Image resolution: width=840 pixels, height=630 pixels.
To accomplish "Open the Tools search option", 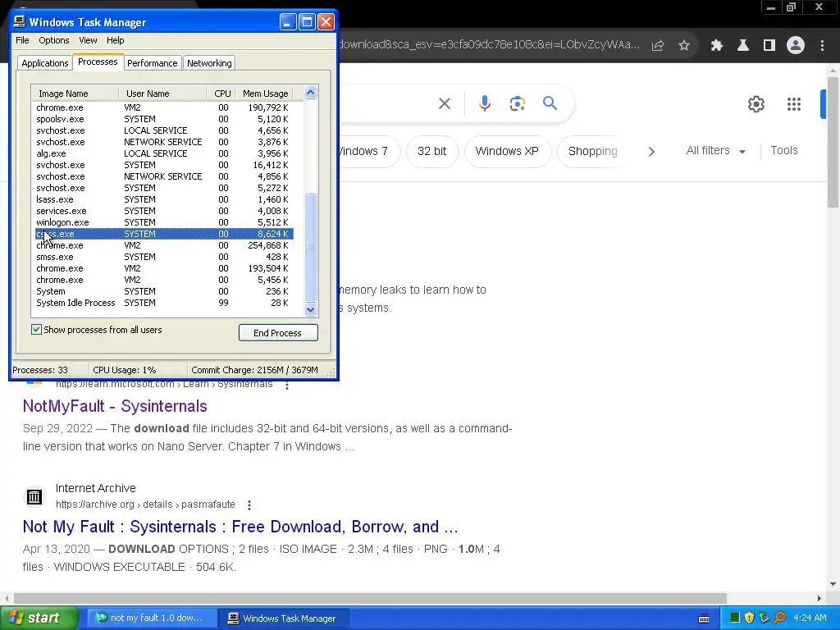I will (x=784, y=151).
